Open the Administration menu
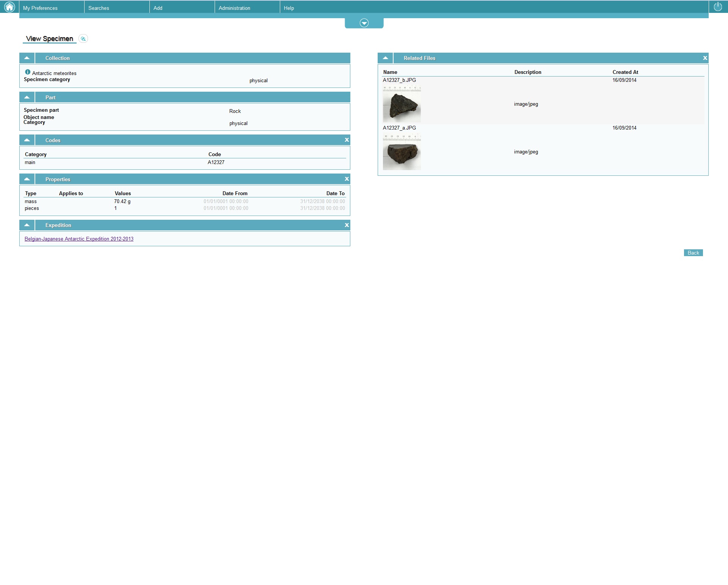 click(234, 8)
